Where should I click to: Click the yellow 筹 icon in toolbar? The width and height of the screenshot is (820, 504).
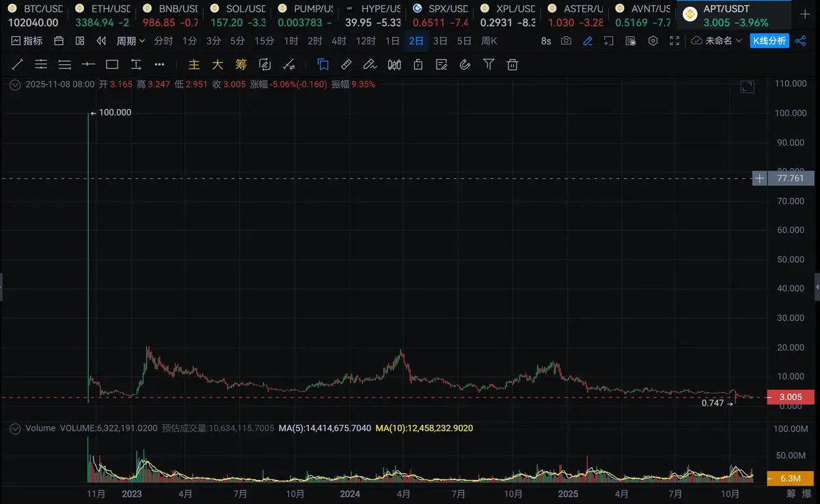coord(241,65)
